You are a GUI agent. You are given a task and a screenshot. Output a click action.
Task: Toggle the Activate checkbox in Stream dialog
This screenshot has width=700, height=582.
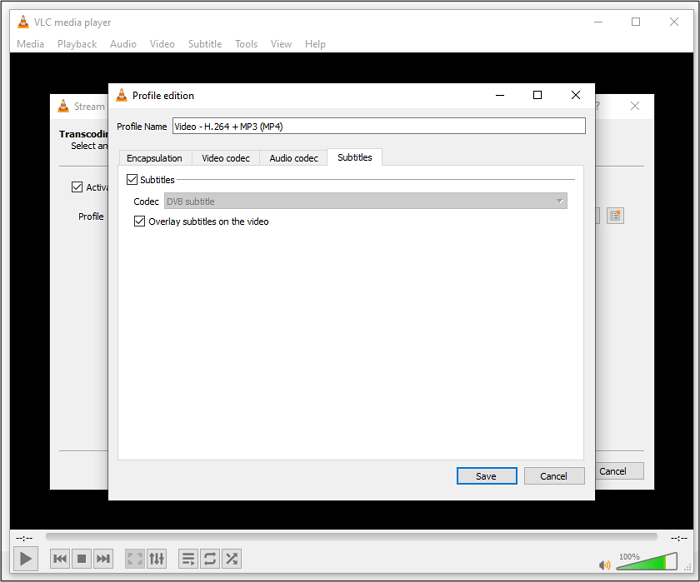tap(77, 187)
